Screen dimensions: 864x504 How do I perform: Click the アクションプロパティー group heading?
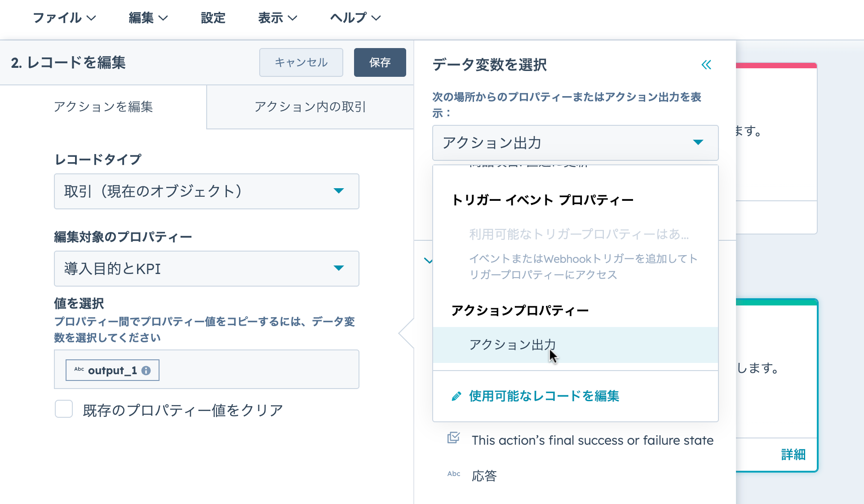click(x=520, y=310)
